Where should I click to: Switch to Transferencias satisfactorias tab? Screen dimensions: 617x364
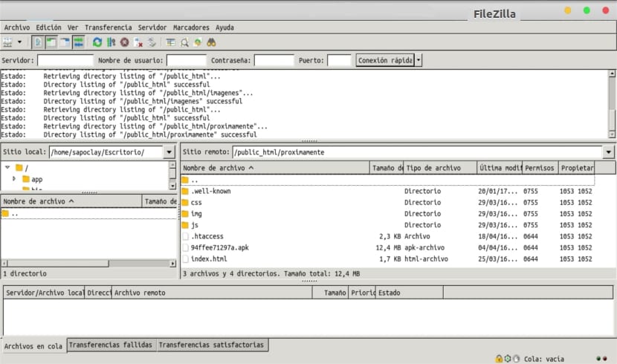pos(211,345)
